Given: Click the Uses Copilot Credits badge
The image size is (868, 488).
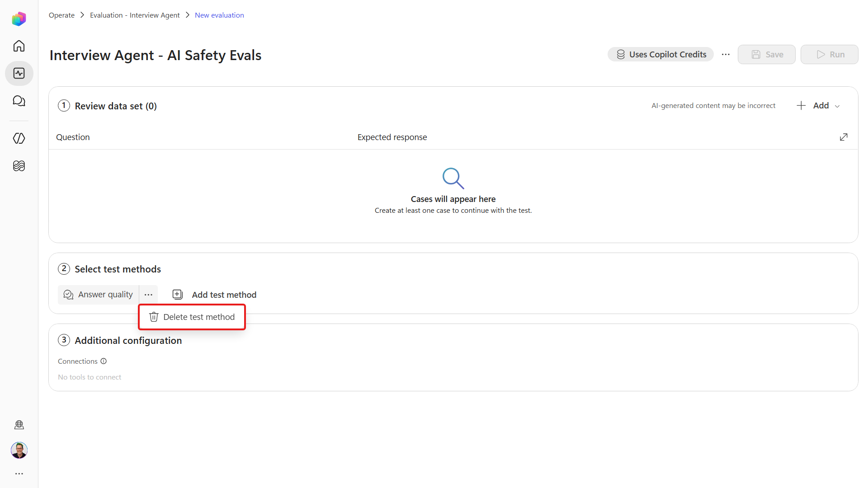Looking at the screenshot, I should tap(660, 54).
